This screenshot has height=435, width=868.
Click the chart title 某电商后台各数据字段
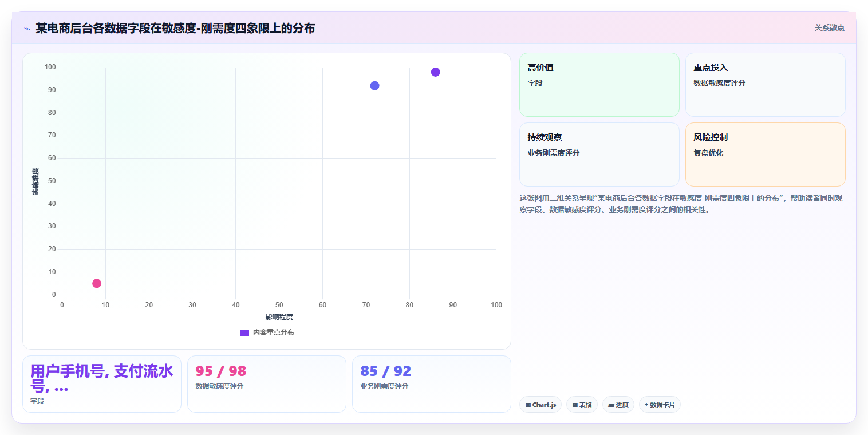(175, 28)
